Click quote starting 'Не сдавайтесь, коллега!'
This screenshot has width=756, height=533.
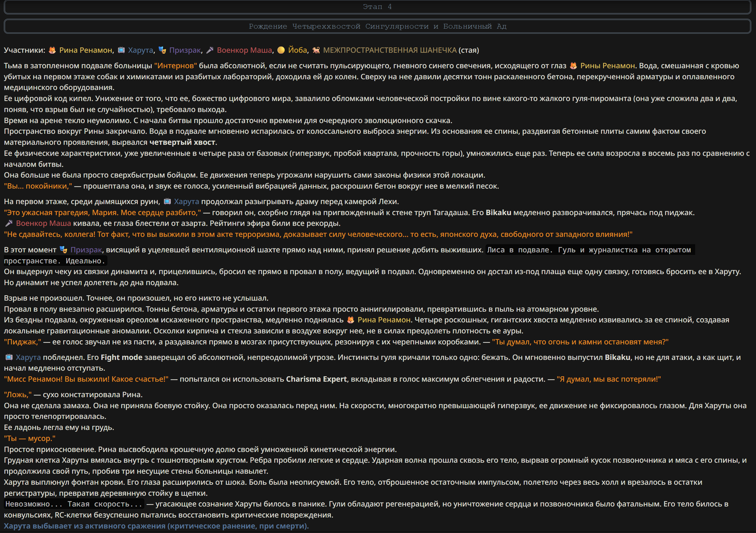[318, 234]
